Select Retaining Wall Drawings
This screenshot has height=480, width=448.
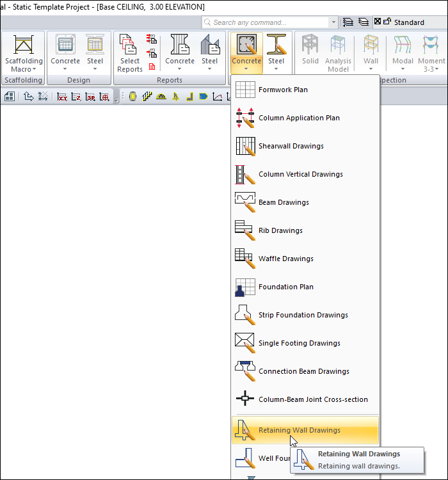click(305, 430)
